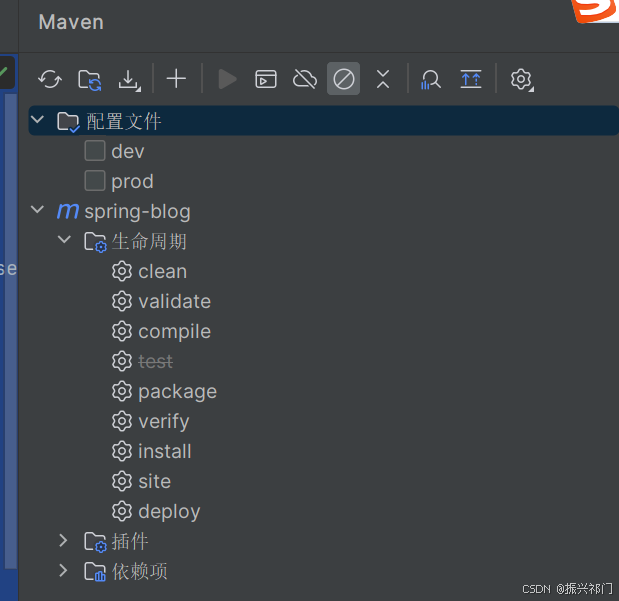
Task: Select the 配置文件 row label
Action: tap(124, 122)
